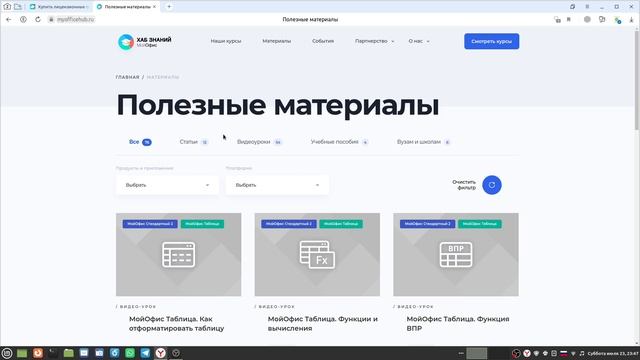Open 'МойОфис Таблица. Функции и вычисления' lesson
The height and width of the screenshot is (360, 640).
click(322, 323)
